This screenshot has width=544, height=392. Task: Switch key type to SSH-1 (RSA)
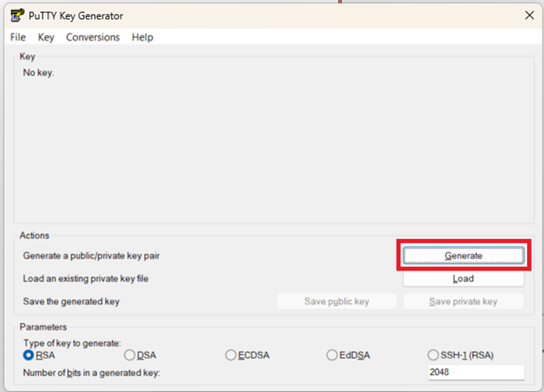pos(433,355)
